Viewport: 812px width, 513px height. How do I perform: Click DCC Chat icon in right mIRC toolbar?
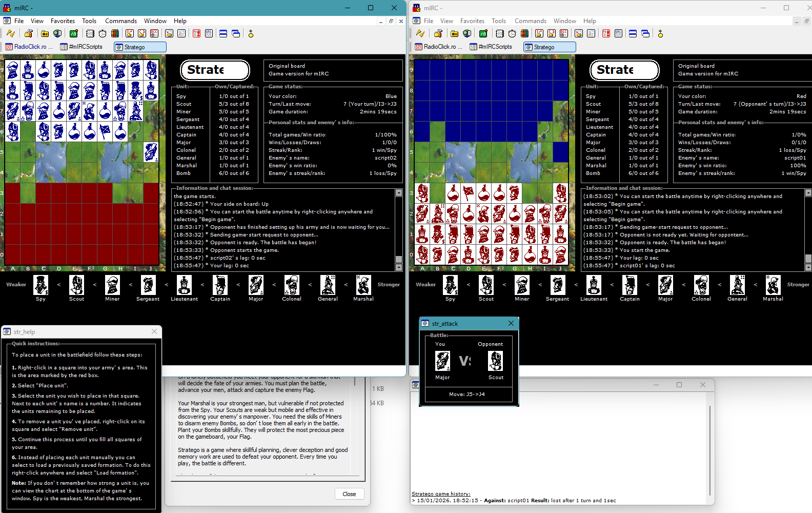pyautogui.click(x=552, y=33)
